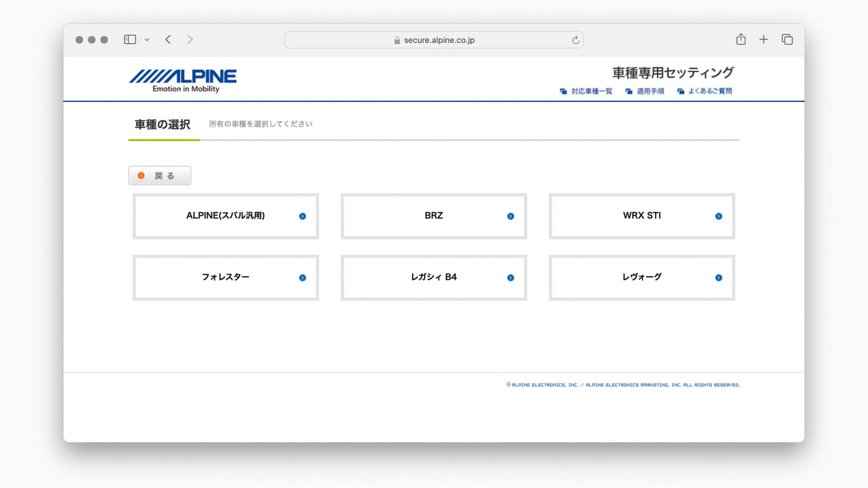Open a new tab with the plus icon
868x488 pixels.
point(763,39)
